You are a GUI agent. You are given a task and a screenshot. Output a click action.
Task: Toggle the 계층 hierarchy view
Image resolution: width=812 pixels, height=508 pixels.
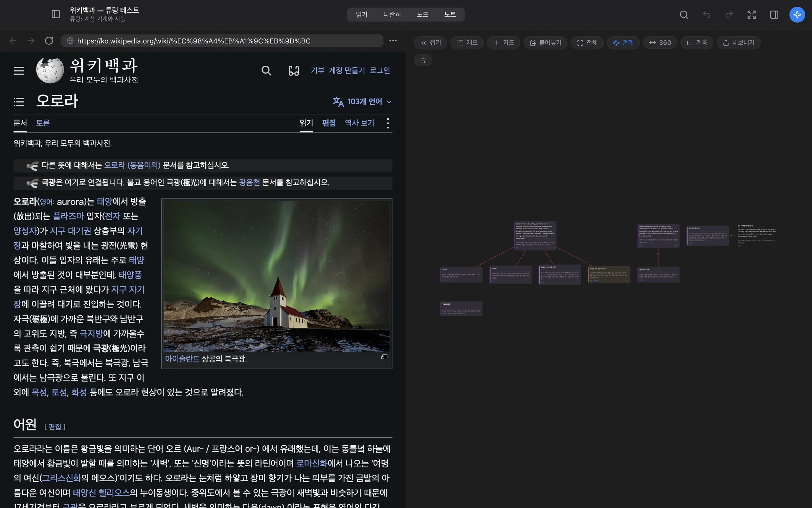pos(697,43)
